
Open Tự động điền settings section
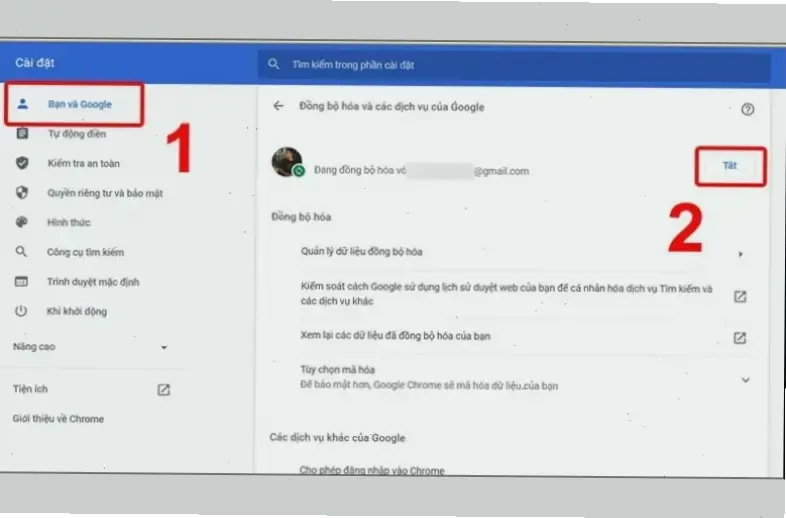pyautogui.click(x=76, y=134)
